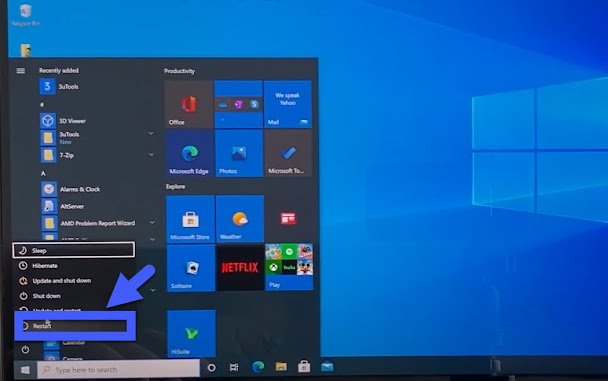Launch the Microsoft Edge tile
The width and height of the screenshot is (608, 381).
(189, 153)
